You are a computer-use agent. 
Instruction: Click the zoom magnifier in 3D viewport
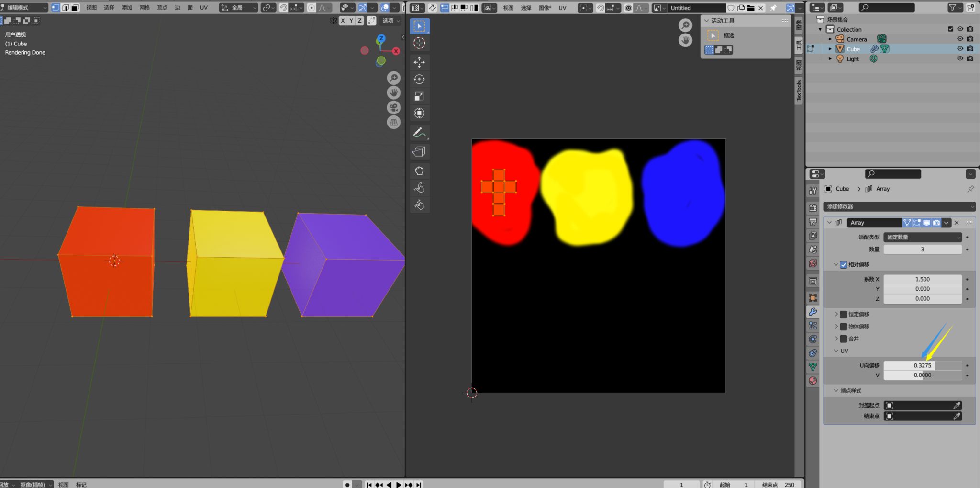393,78
